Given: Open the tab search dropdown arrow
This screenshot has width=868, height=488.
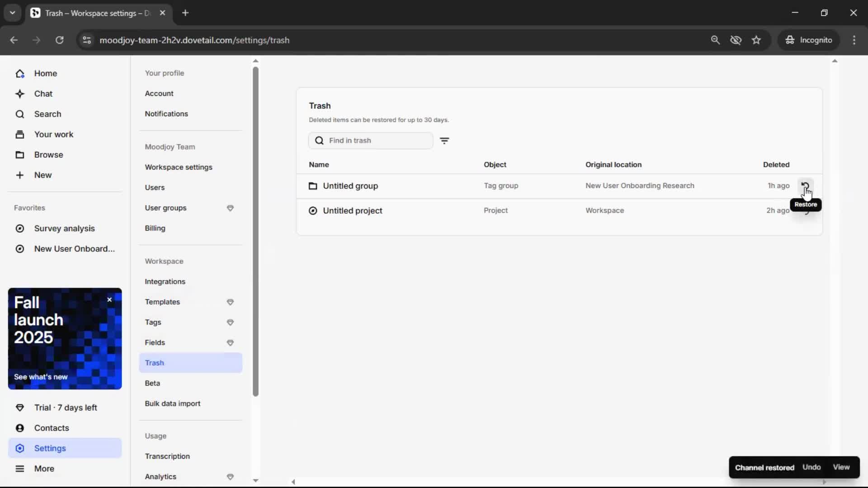Looking at the screenshot, I should click(12, 13).
